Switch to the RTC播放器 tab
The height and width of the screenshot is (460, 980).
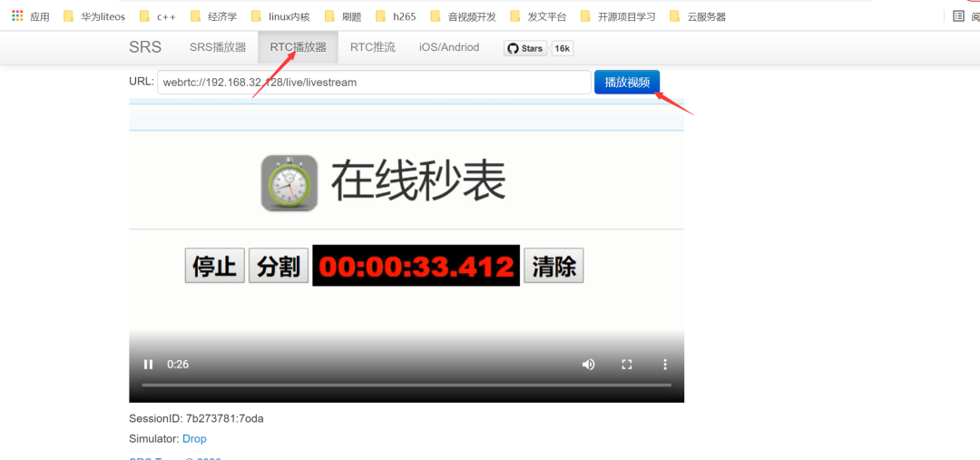(299, 47)
